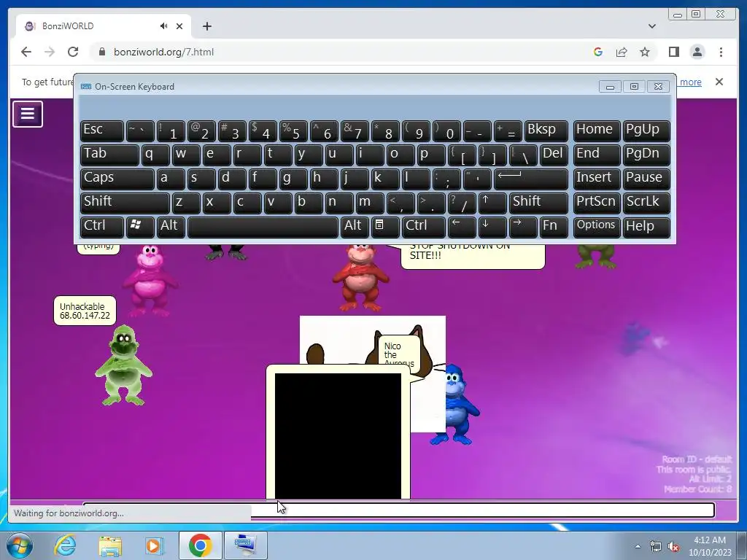Click the green Bonzi character

click(x=123, y=366)
